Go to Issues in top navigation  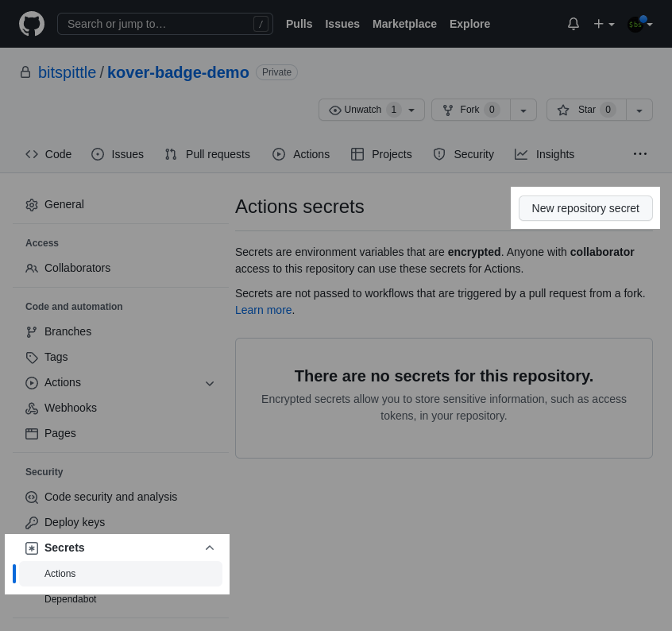tap(342, 24)
